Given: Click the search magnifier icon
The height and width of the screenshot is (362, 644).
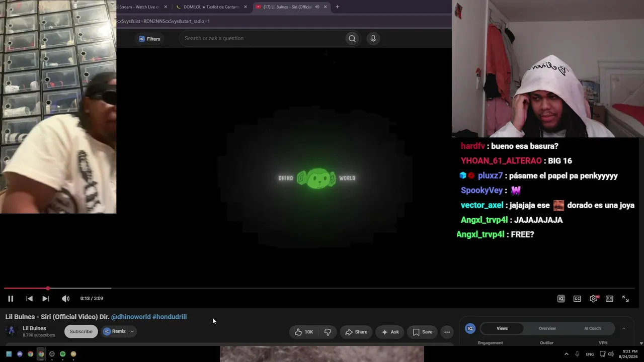Looking at the screenshot, I should [352, 38].
